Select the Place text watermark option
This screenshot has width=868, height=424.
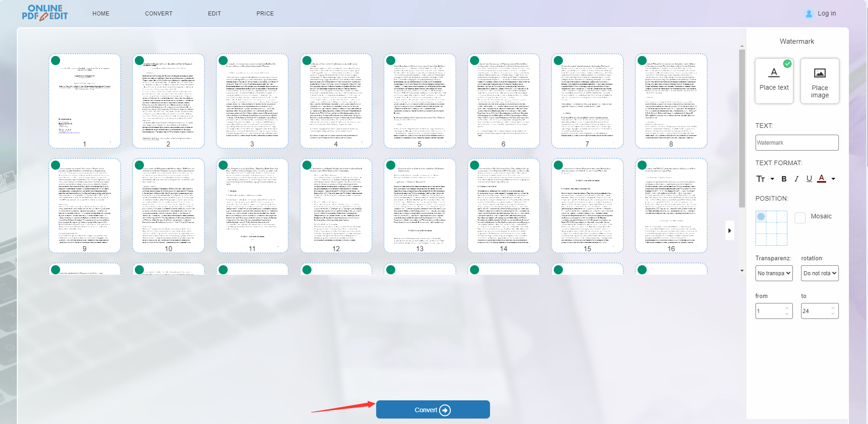[x=774, y=81]
